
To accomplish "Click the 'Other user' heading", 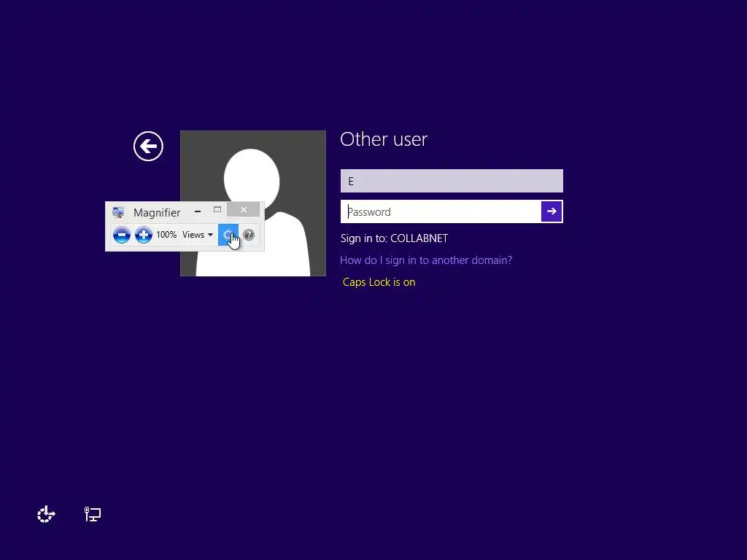I will 384,139.
